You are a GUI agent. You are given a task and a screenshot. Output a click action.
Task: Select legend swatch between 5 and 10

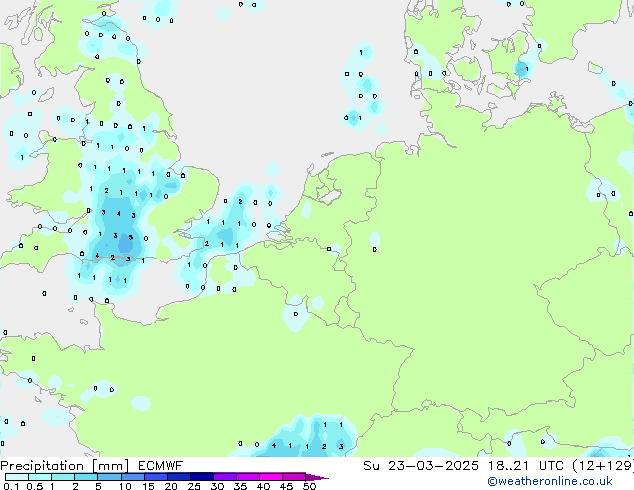(x=109, y=477)
